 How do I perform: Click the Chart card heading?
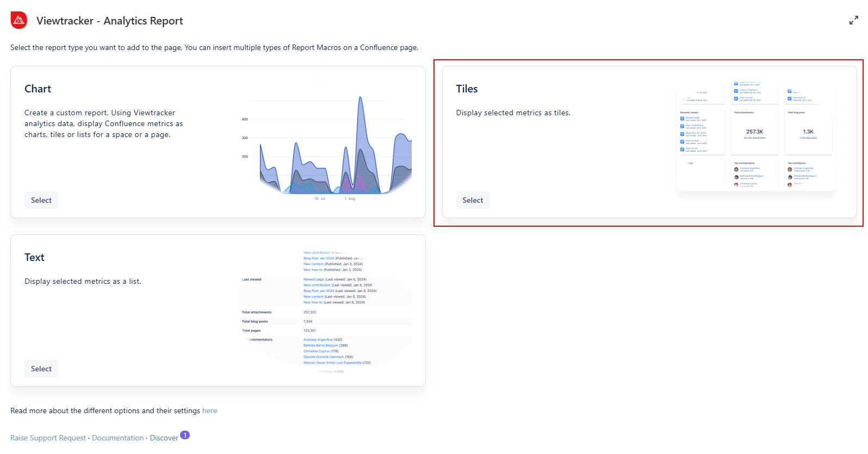tap(38, 89)
